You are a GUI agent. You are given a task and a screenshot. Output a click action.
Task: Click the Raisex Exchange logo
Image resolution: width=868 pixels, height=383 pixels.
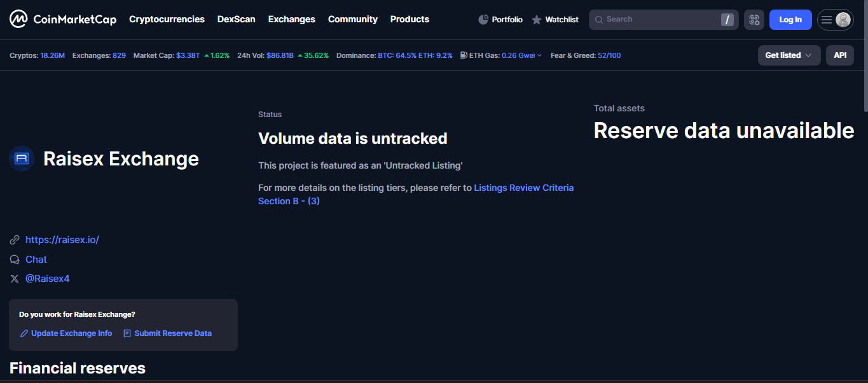[22, 158]
